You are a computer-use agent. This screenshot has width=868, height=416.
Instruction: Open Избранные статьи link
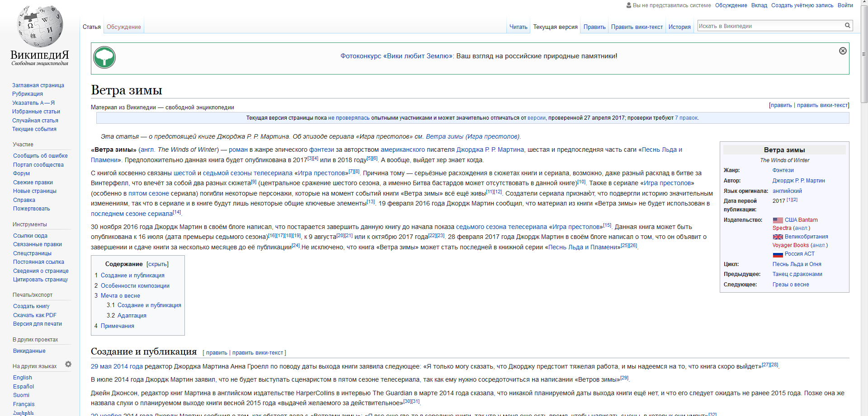(36, 112)
